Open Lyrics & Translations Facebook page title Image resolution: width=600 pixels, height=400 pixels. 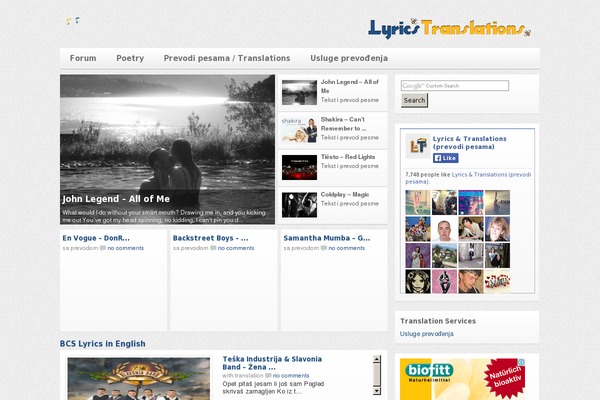(x=470, y=142)
